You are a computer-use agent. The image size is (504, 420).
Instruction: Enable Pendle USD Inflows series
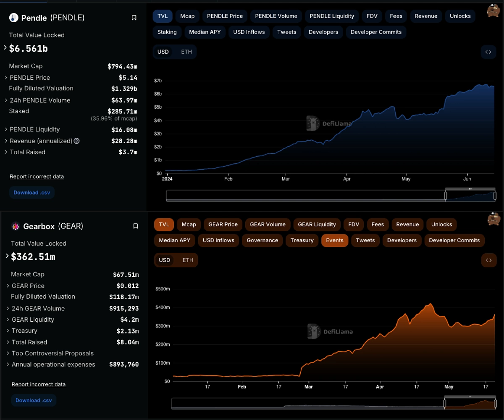249,32
